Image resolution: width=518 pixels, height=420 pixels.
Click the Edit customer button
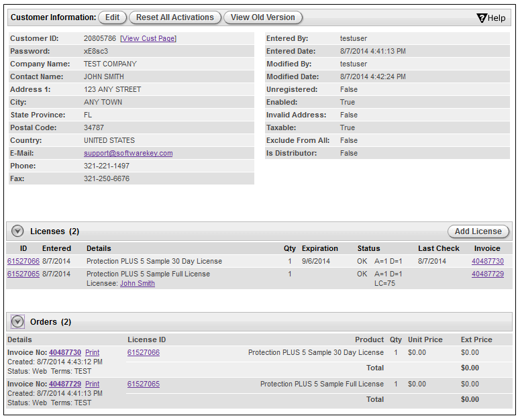pos(112,17)
